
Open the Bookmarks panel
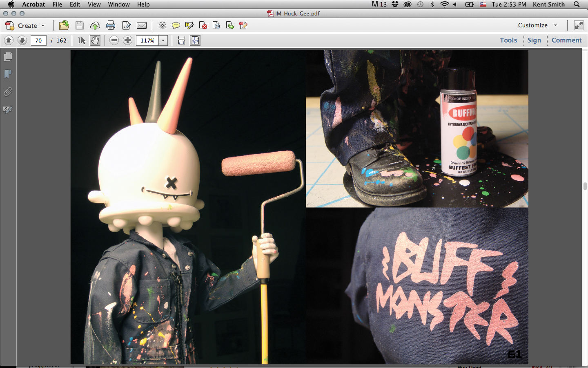(8, 74)
